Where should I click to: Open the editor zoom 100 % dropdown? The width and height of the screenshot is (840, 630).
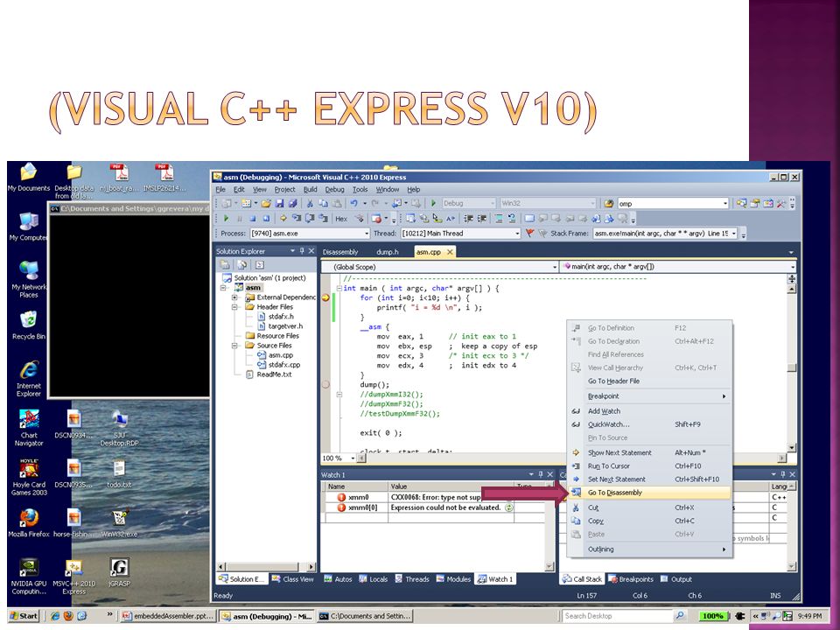pyautogui.click(x=353, y=458)
